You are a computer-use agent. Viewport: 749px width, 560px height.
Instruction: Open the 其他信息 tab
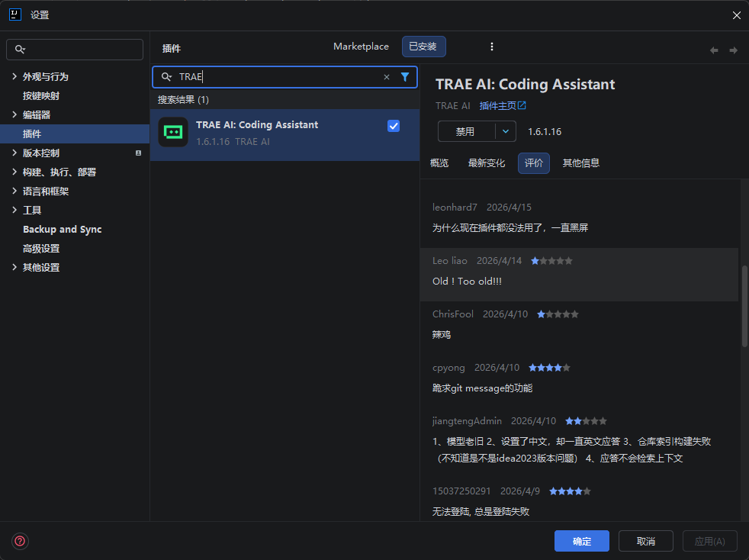click(x=581, y=163)
